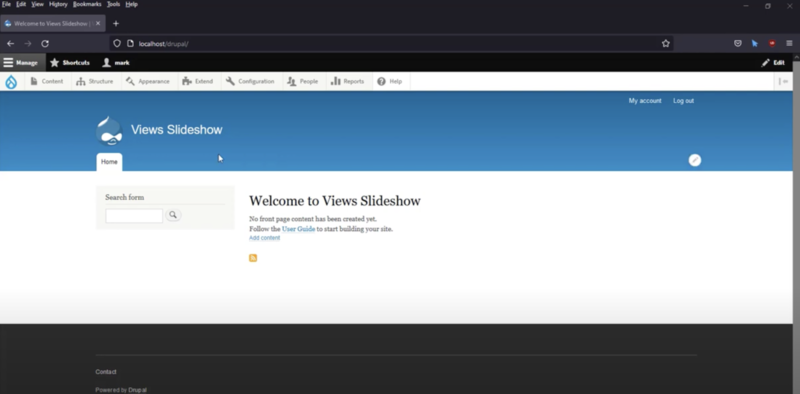Click the shield tracking protection icon
The height and width of the screenshot is (394, 800).
tap(117, 44)
